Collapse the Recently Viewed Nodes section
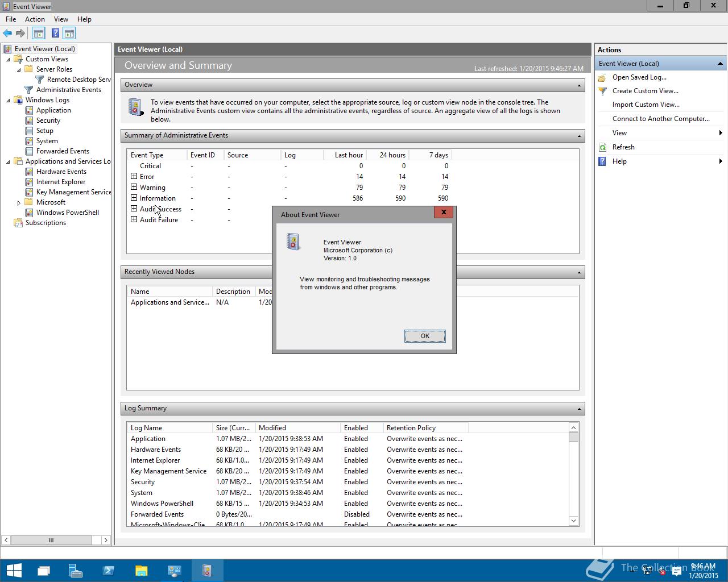This screenshot has height=582, width=728. [579, 272]
